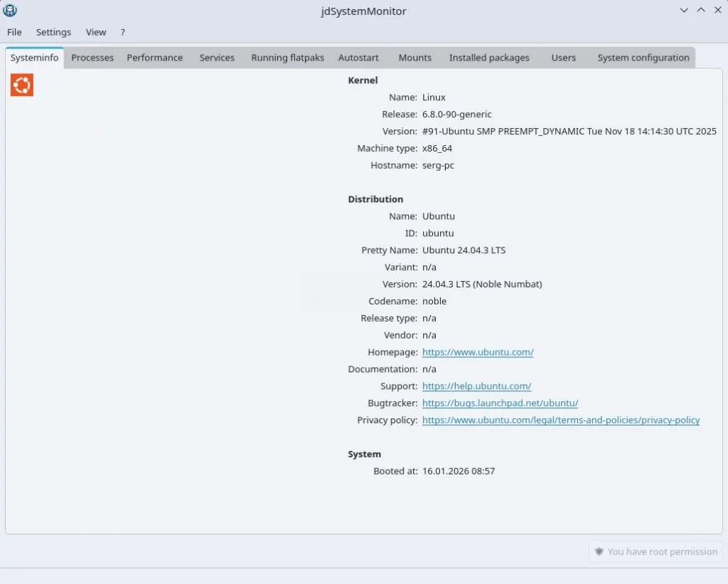Open the Services tab
Screen dimensions: 728x584
[x=217, y=58]
